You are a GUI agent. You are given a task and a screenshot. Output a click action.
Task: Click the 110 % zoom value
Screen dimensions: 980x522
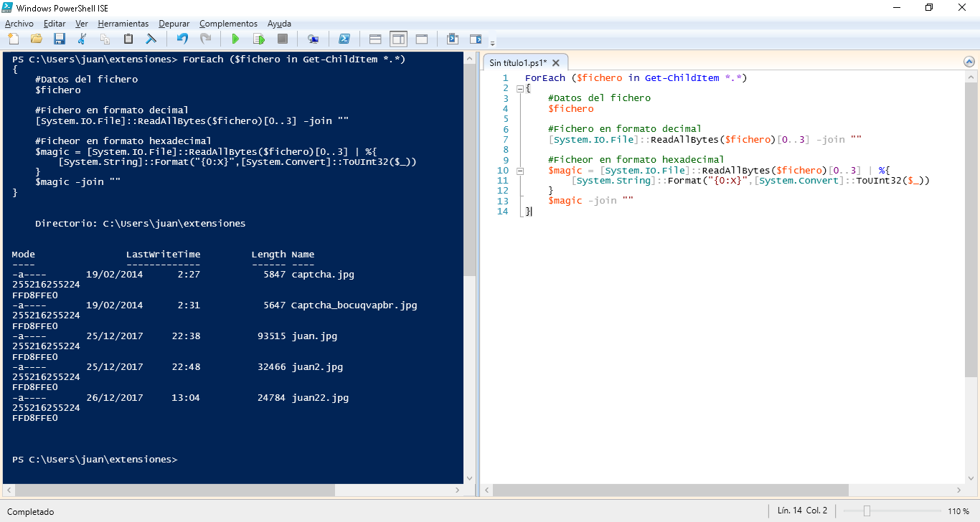[x=958, y=511]
